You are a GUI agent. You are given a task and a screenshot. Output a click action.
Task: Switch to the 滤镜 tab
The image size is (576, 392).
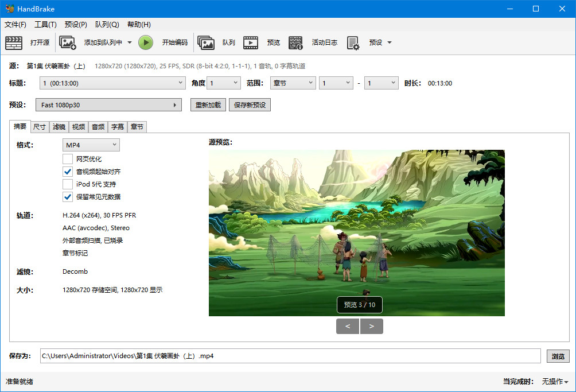point(59,127)
